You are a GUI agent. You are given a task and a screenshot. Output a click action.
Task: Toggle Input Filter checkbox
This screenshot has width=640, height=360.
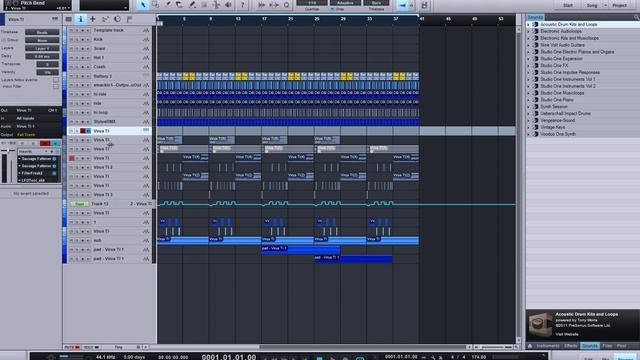(56, 87)
